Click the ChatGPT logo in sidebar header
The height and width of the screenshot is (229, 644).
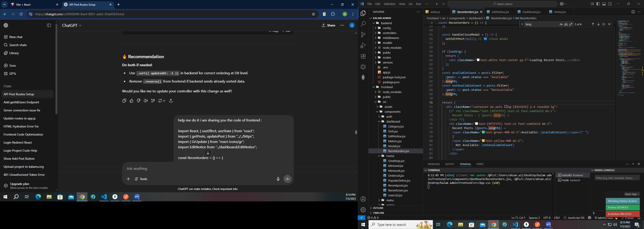(x=6, y=25)
